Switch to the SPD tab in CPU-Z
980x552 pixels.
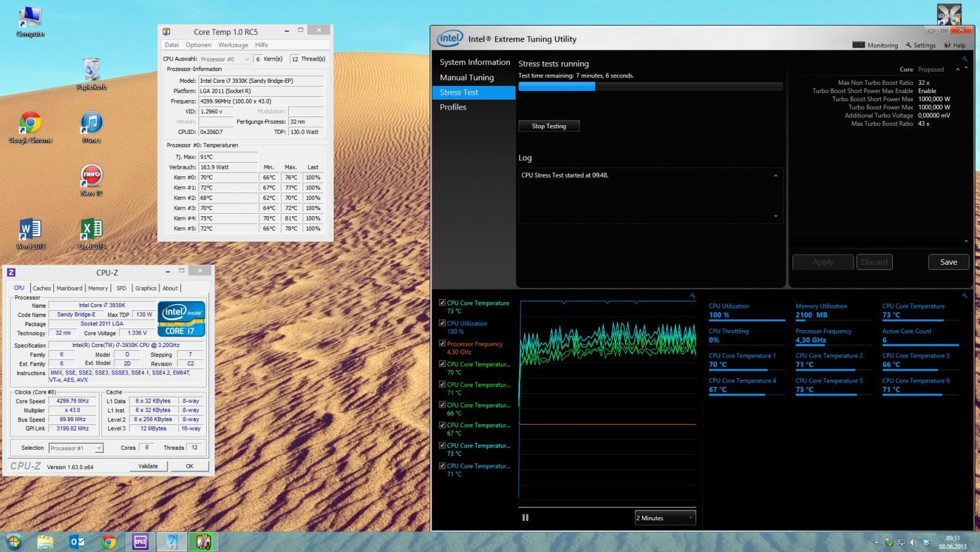tap(121, 288)
